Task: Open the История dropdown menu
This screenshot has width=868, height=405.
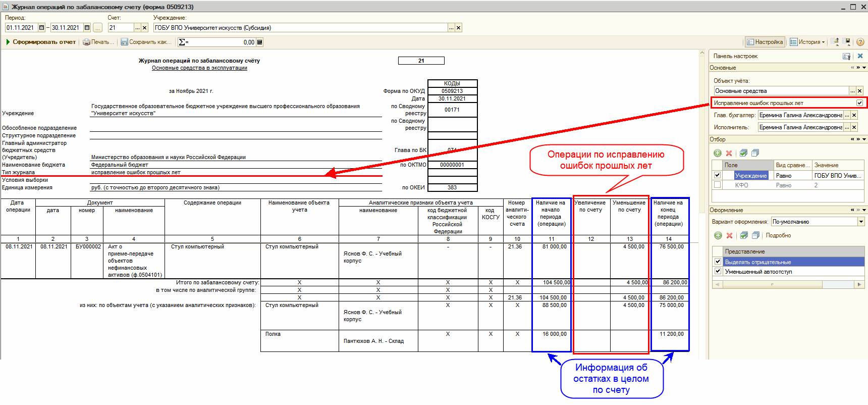Action: pos(807,42)
